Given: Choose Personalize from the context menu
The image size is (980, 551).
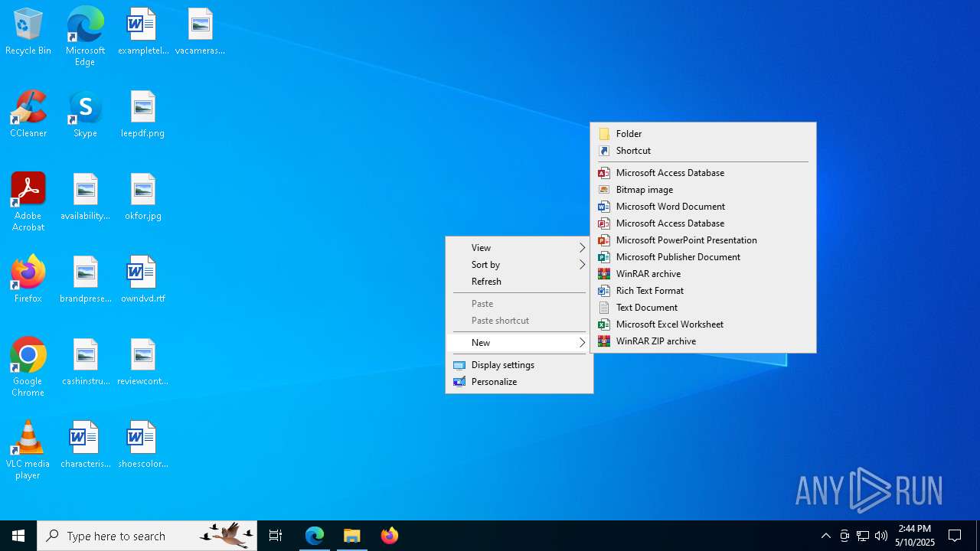Looking at the screenshot, I should click(x=519, y=381).
